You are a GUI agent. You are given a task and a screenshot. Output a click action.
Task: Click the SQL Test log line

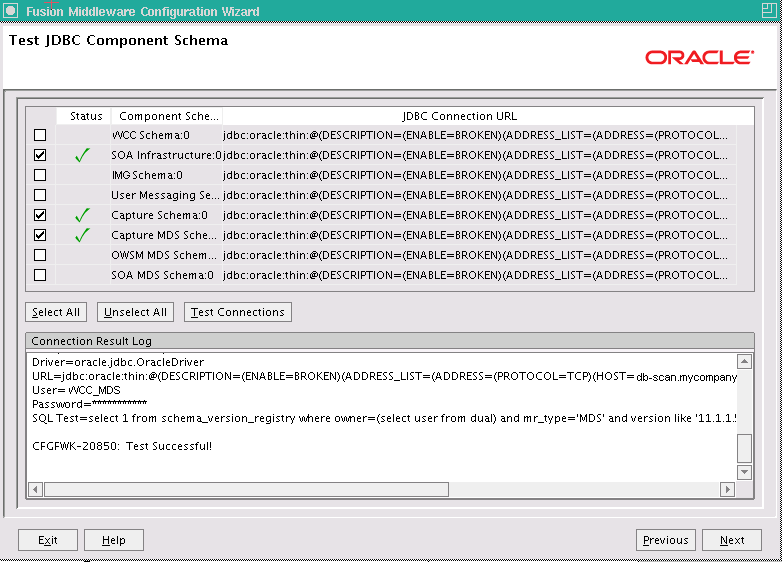[385, 418]
